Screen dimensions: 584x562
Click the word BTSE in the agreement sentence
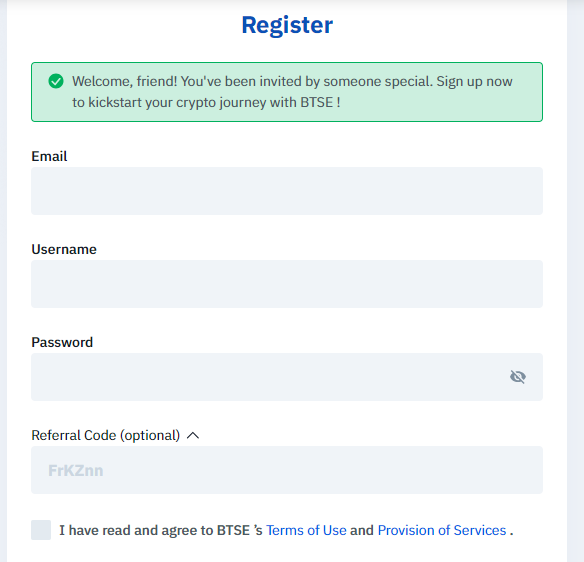[x=233, y=530]
